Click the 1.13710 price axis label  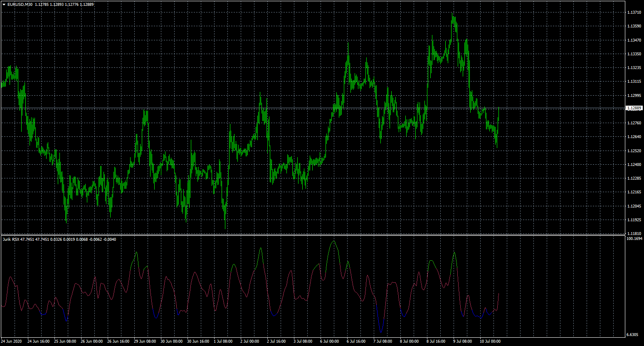[634, 12]
